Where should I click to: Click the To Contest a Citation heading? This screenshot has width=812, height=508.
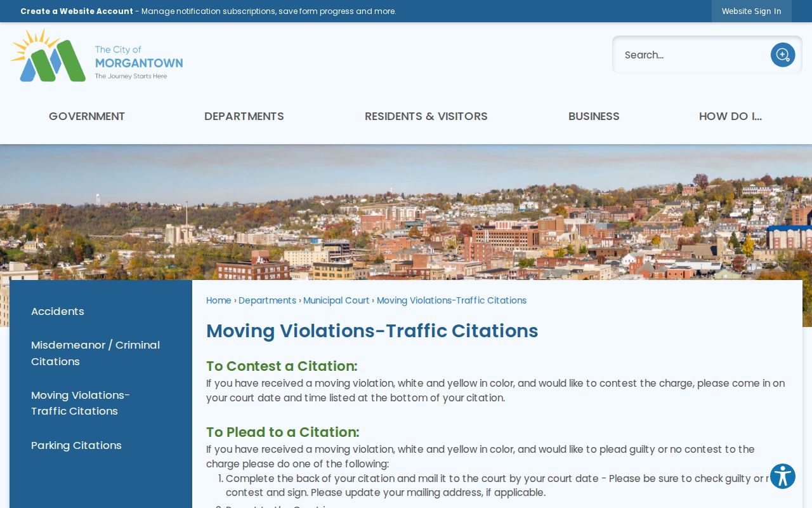click(x=282, y=366)
